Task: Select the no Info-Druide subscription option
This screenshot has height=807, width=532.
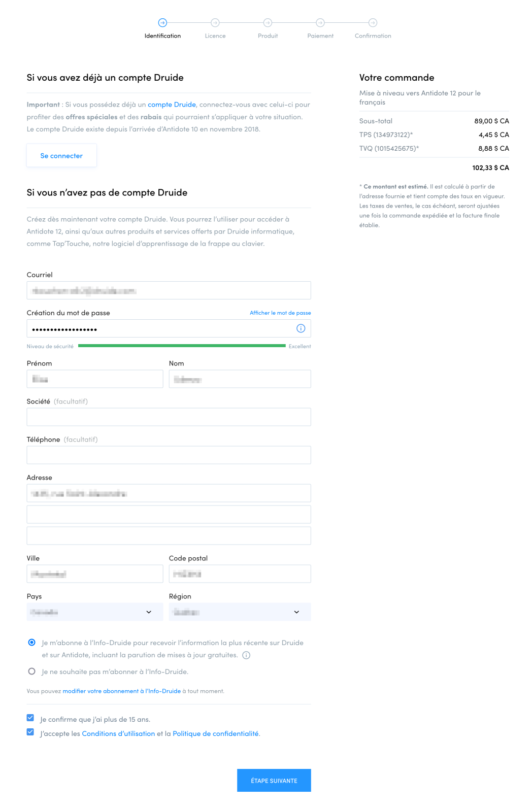Action: 32,671
